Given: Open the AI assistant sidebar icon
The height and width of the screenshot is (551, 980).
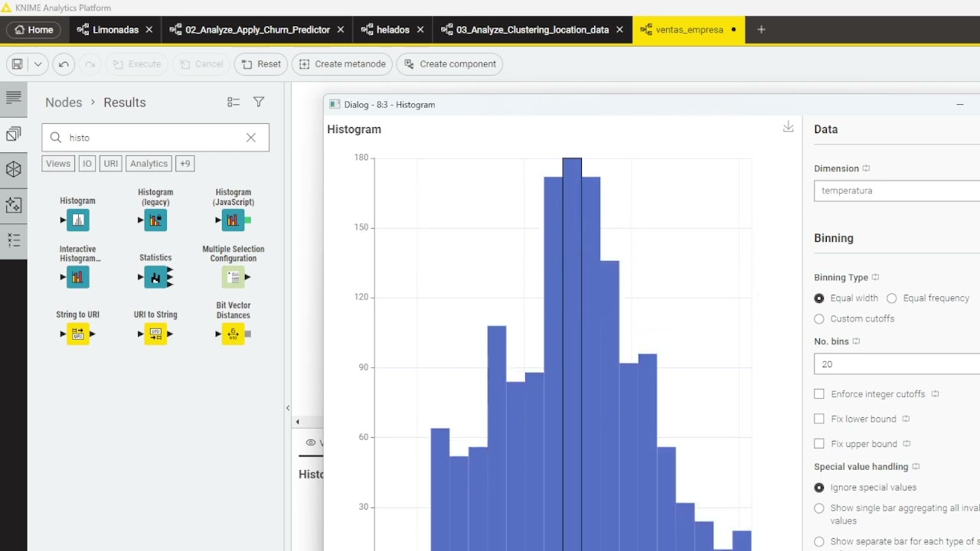Looking at the screenshot, I should coord(13,204).
